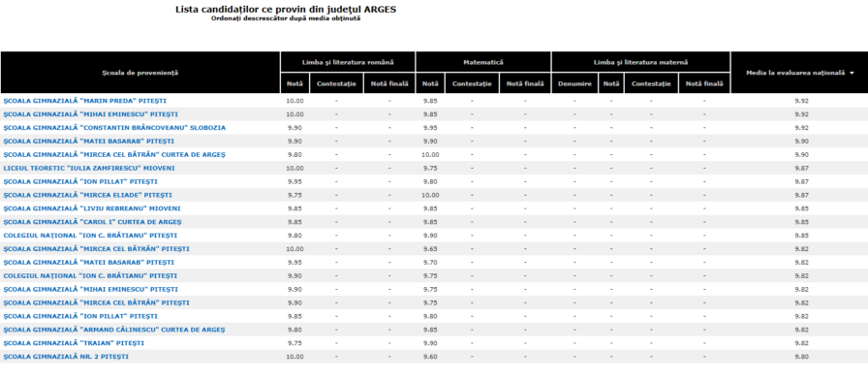
Task: Click the Școala de proveniență column header
Action: click(140, 73)
